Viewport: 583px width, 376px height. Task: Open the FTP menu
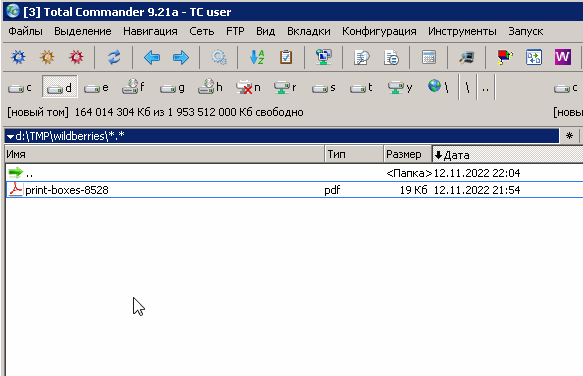[x=235, y=31]
